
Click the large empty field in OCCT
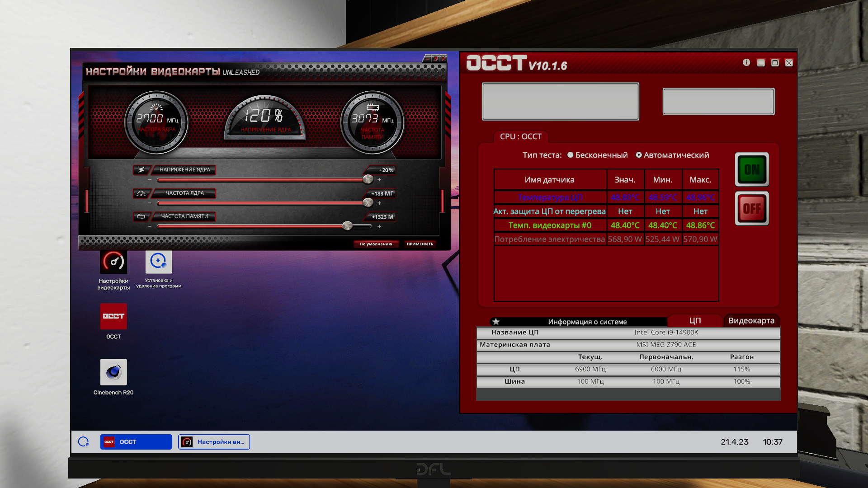point(561,101)
